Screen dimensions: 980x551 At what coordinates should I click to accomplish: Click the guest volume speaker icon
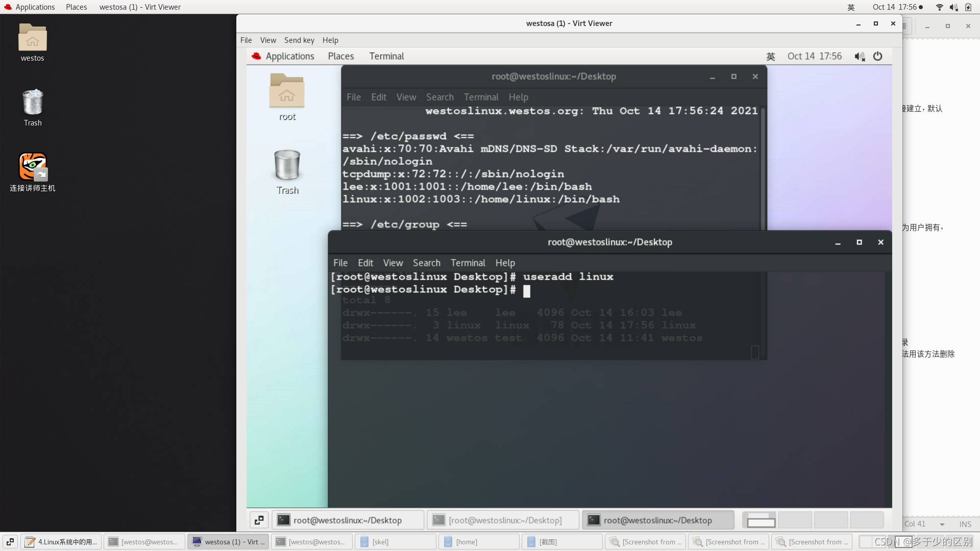point(860,56)
